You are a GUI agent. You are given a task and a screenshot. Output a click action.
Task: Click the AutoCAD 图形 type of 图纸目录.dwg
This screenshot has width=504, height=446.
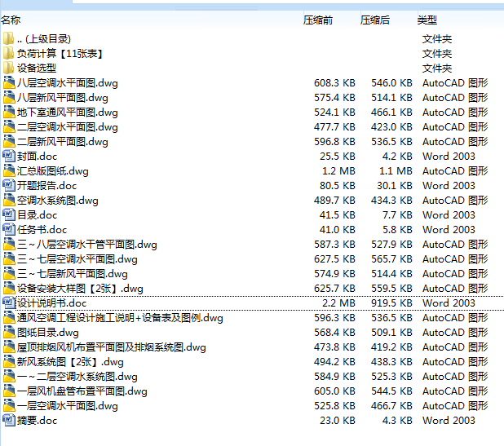455,333
